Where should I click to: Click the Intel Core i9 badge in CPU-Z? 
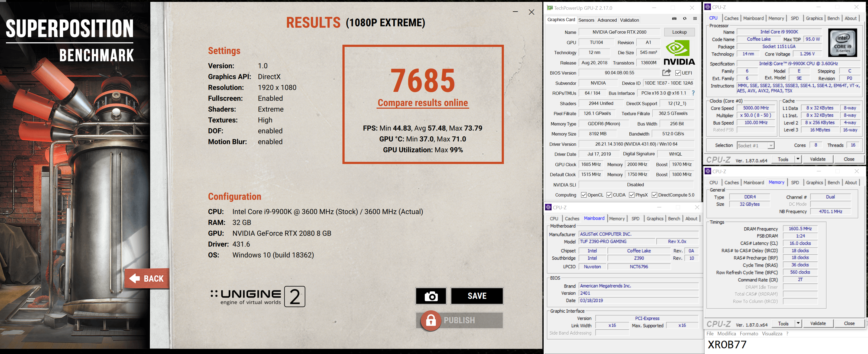(x=842, y=43)
